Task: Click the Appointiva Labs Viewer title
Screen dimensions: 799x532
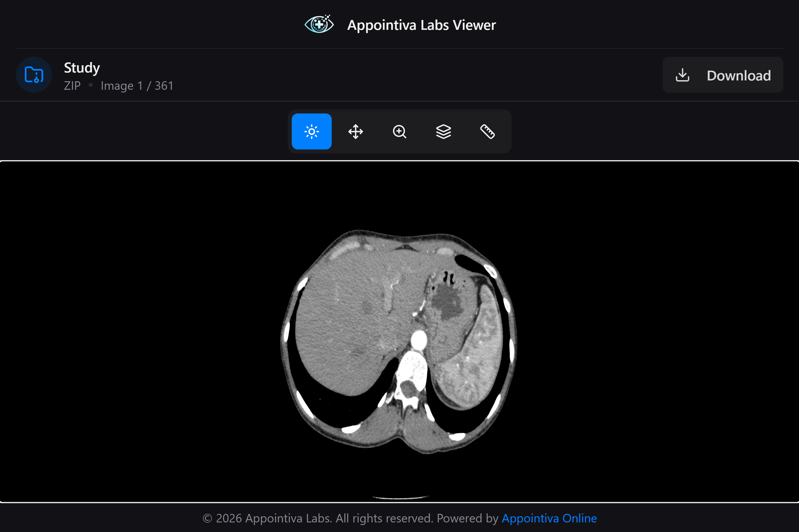Action: 421,24
